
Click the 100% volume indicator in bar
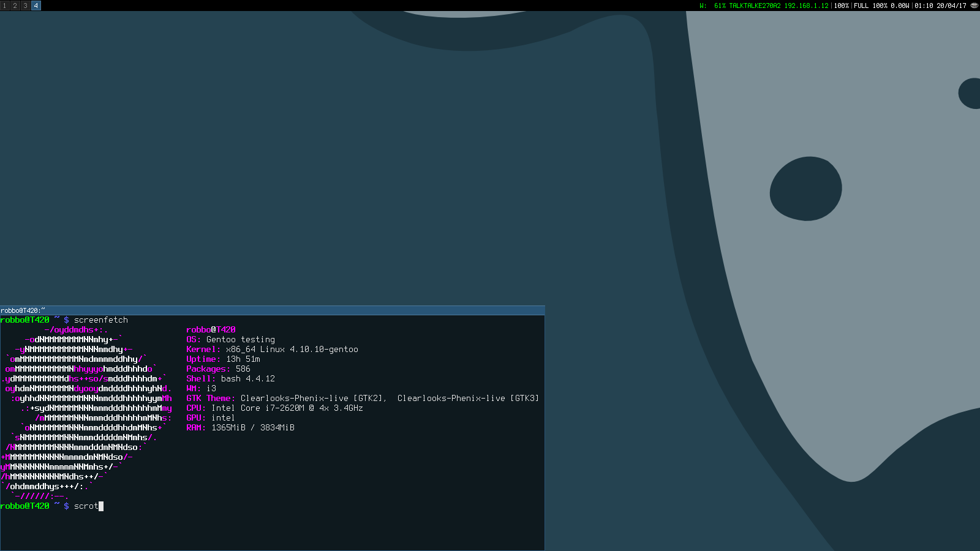point(842,6)
